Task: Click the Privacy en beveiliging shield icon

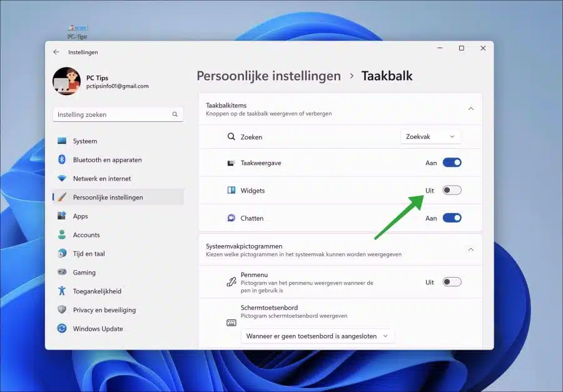Action: click(x=62, y=309)
